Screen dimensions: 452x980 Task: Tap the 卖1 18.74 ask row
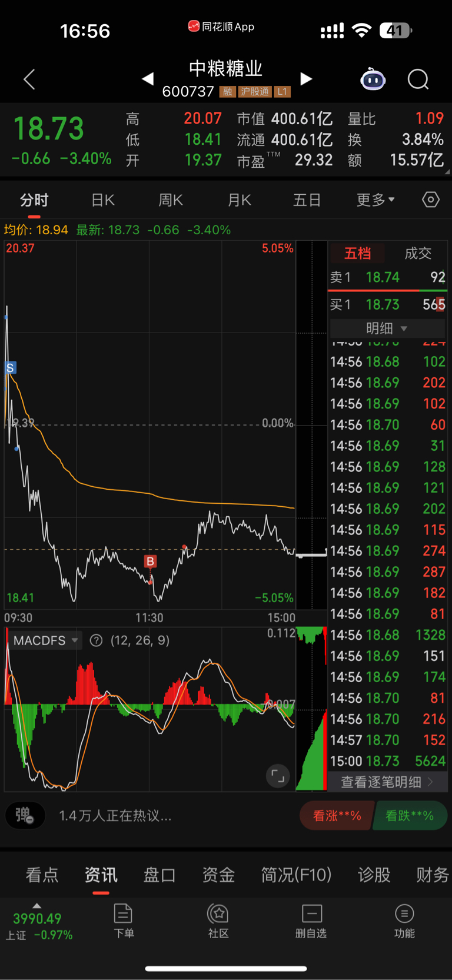(387, 277)
